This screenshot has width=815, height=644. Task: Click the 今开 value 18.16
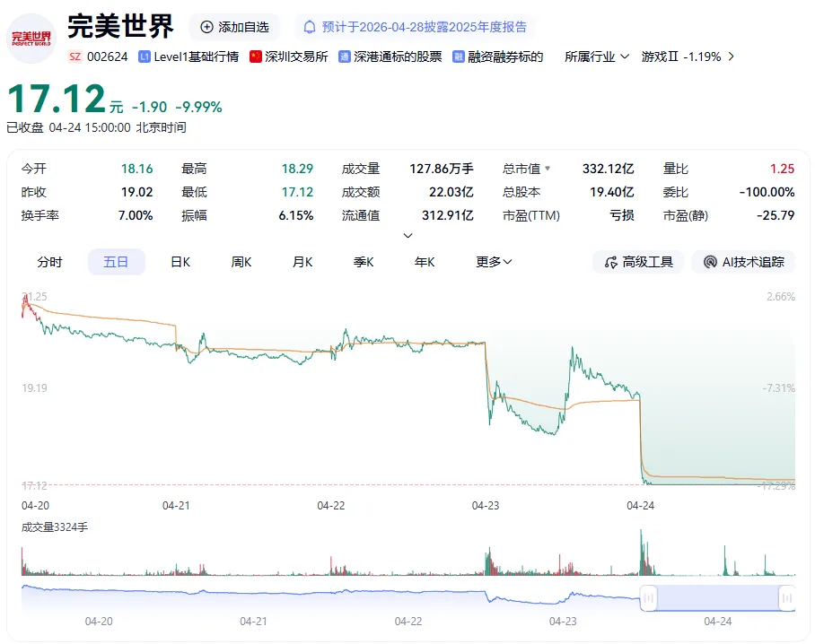pos(137,169)
